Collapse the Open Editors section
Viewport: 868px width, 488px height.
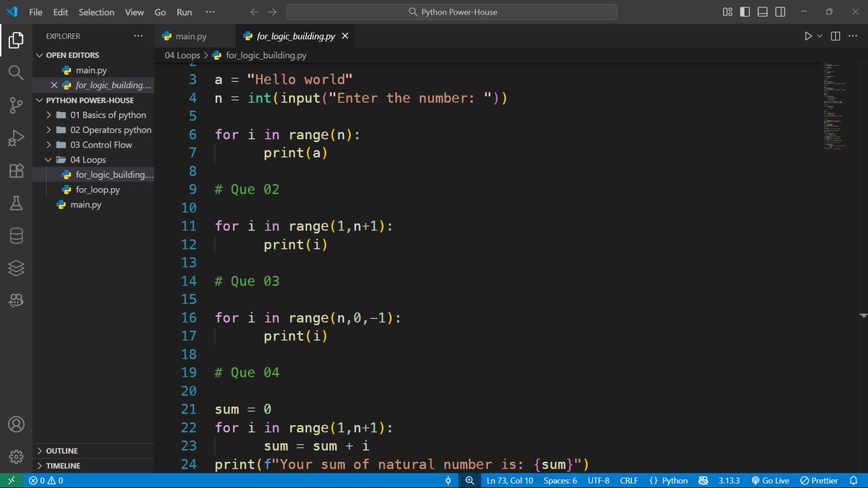[95, 55]
